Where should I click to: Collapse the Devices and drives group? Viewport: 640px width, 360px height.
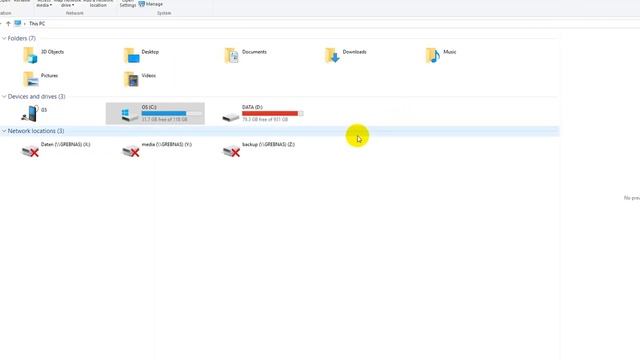click(4, 97)
